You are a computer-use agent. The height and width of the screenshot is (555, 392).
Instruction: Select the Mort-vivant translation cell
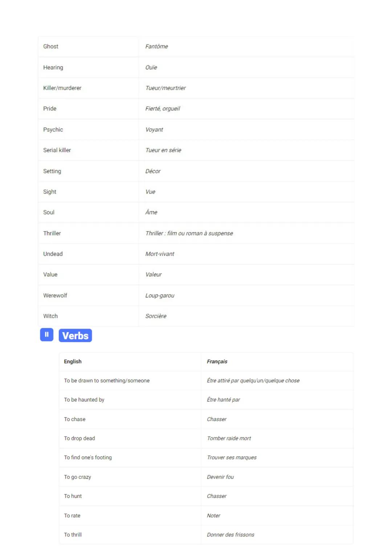[x=160, y=254]
